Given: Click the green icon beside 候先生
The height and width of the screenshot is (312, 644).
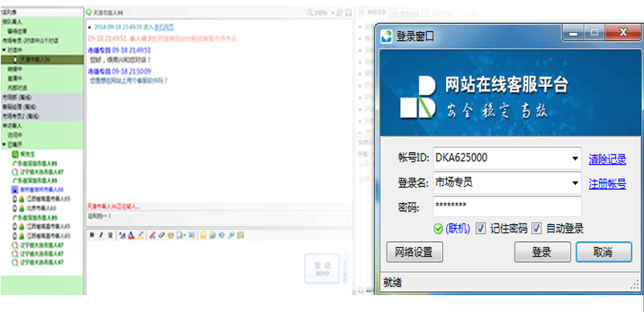Looking at the screenshot, I should 14,154.
